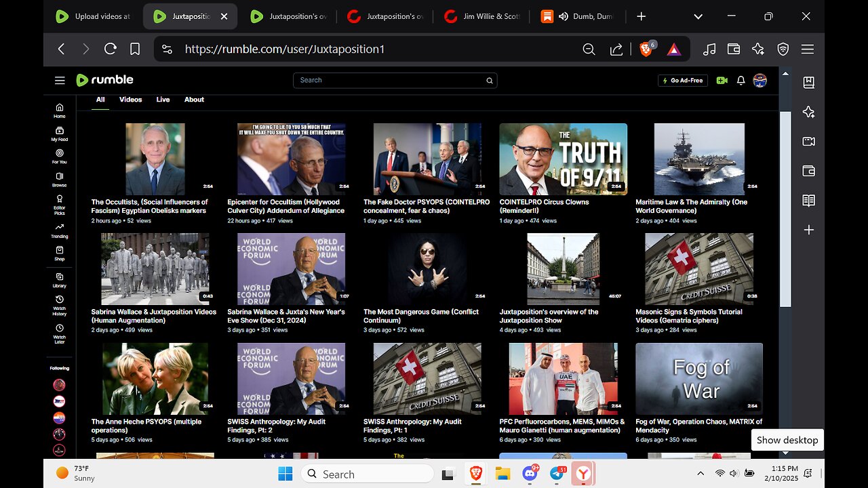This screenshot has width=868, height=488.
Task: Open Editor Picks in sidebar
Action: coord(60,205)
